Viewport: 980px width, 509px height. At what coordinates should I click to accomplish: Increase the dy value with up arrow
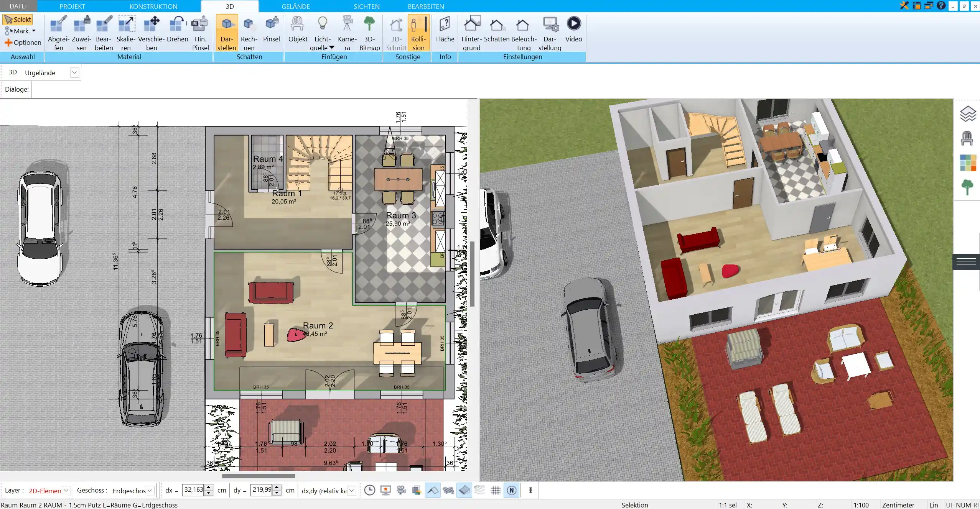(x=277, y=488)
